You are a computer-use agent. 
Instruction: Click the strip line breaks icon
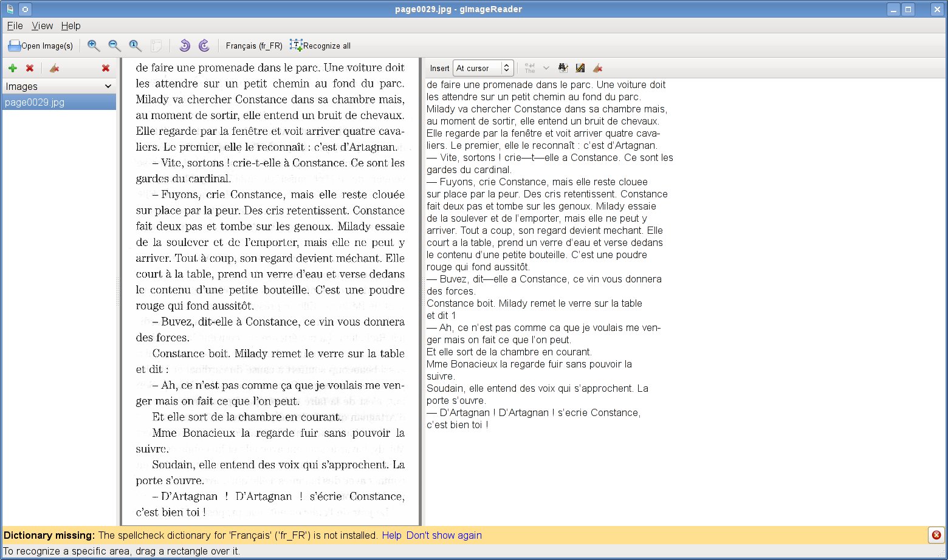click(x=530, y=68)
